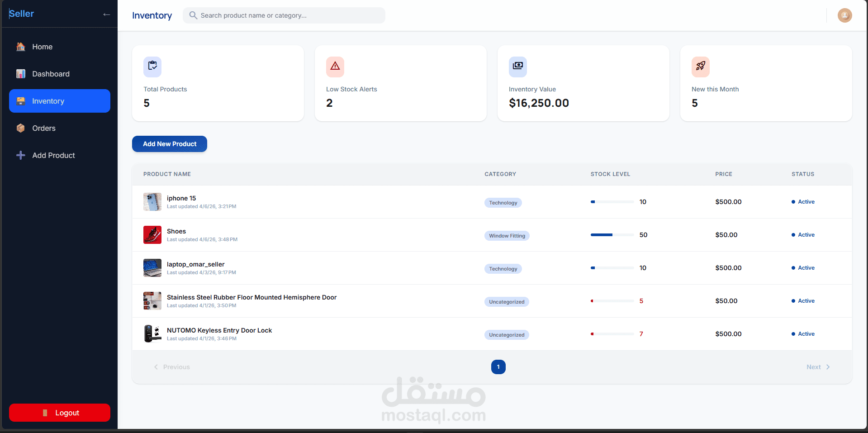Open the Shoes product thumbnail

[152, 235]
